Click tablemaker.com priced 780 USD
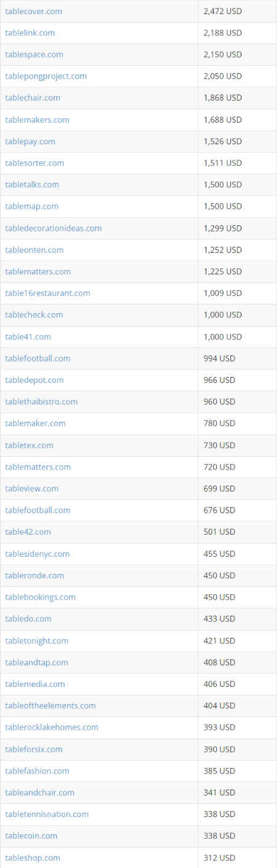This screenshot has height=868, width=277. pos(35,423)
